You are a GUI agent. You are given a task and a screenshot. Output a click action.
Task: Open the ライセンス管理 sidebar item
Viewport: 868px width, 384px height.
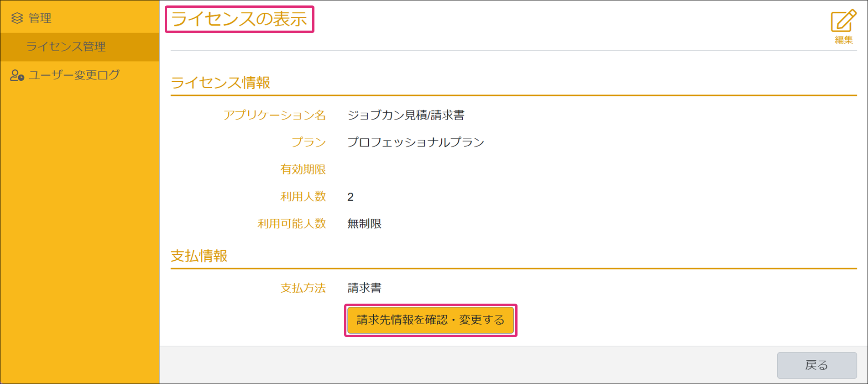point(66,47)
